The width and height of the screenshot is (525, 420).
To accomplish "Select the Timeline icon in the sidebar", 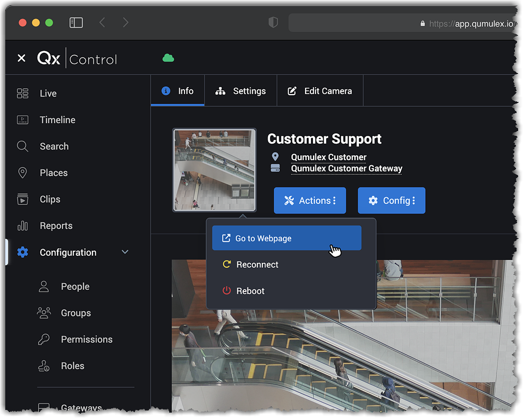I will point(23,119).
